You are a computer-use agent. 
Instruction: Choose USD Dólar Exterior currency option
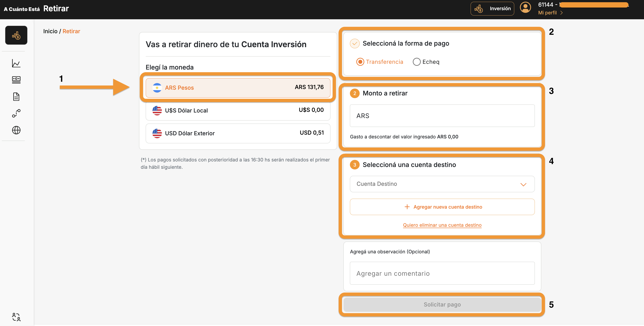(x=238, y=133)
